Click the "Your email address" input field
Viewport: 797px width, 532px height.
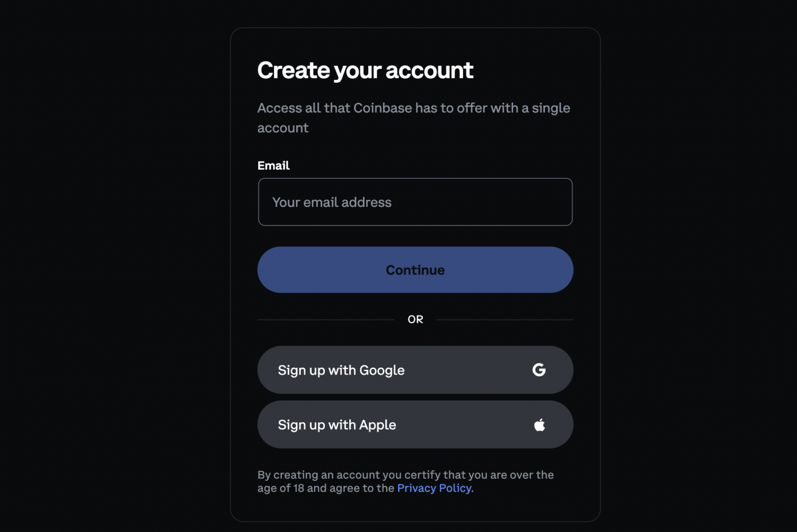point(415,202)
